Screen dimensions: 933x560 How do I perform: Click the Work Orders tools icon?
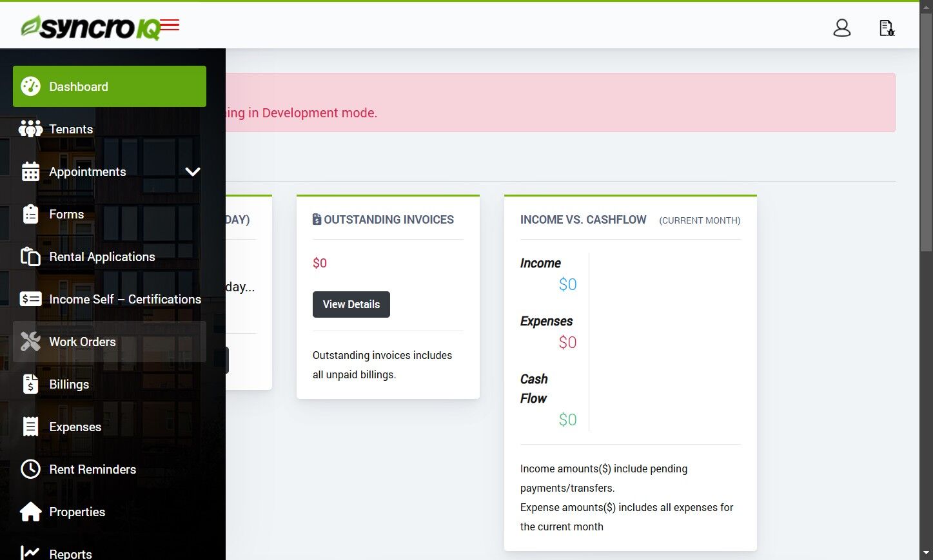pyautogui.click(x=30, y=342)
